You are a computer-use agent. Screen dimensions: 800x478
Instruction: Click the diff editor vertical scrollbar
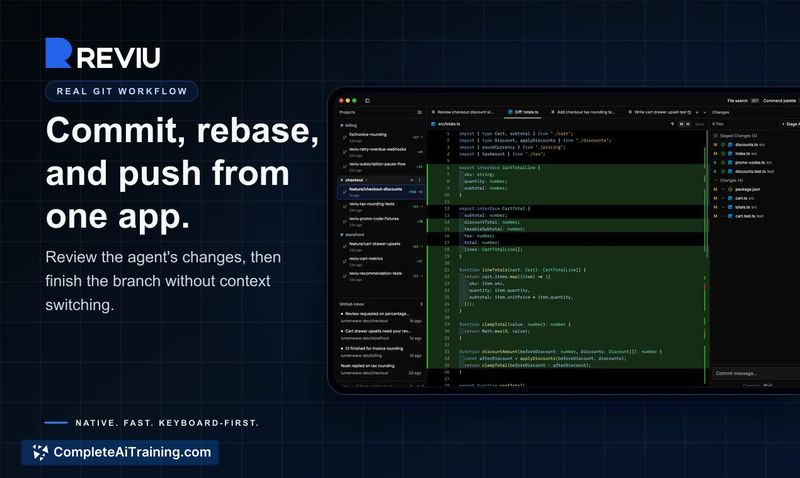707,194
